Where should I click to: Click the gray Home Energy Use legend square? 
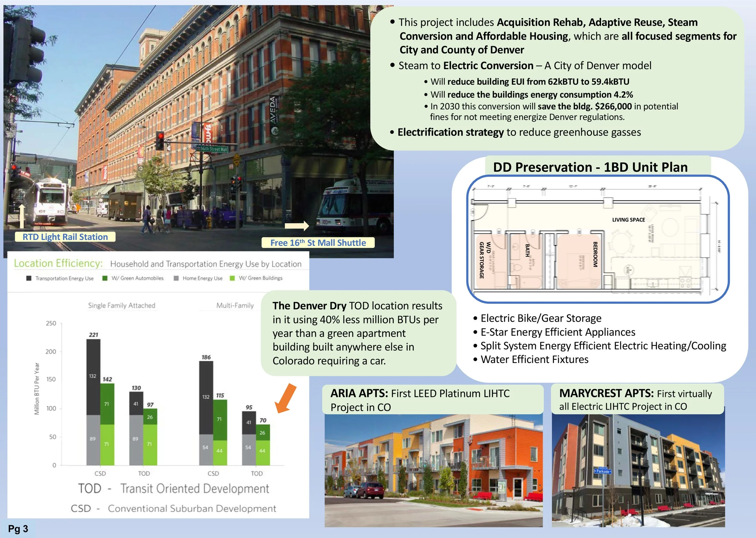tap(176, 278)
